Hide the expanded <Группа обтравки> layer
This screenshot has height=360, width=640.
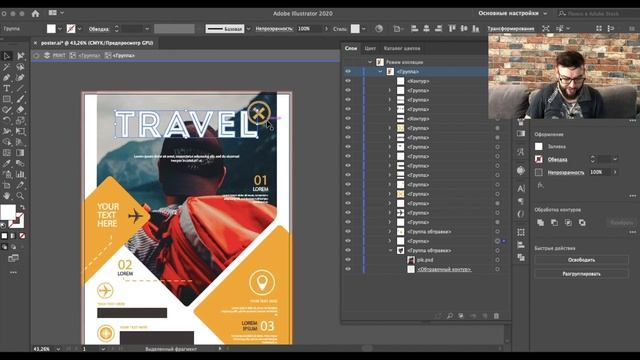[x=348, y=250]
